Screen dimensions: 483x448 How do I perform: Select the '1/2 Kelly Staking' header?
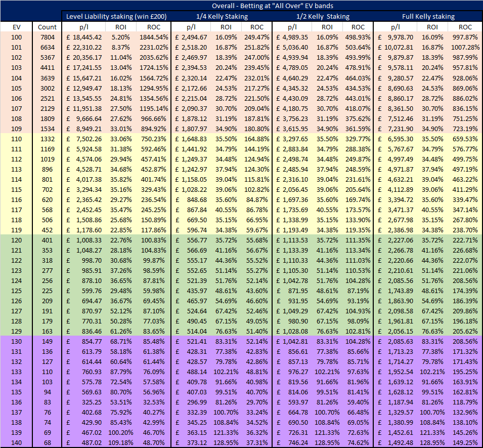click(323, 17)
